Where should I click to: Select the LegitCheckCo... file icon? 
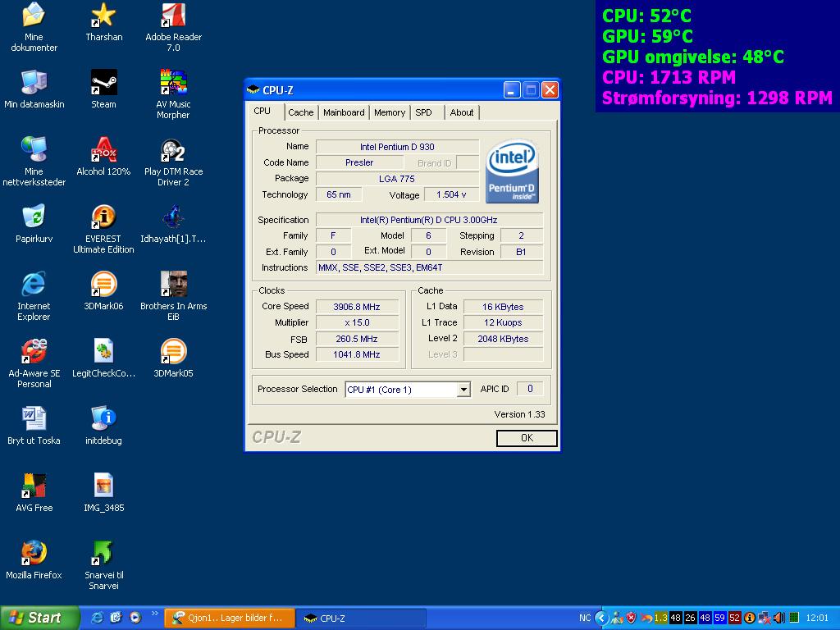(x=103, y=351)
